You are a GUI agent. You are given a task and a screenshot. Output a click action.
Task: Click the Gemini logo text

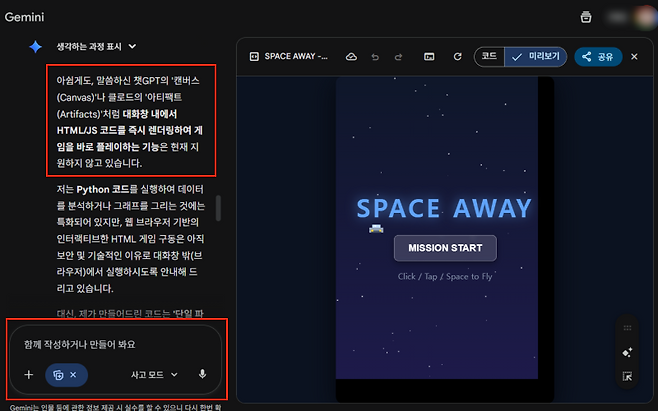click(x=24, y=17)
